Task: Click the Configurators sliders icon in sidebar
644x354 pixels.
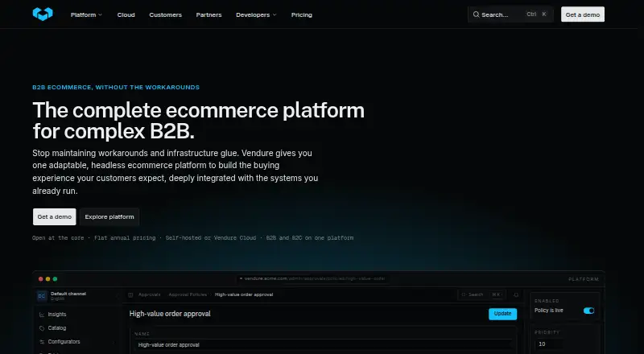Action: 42,342
